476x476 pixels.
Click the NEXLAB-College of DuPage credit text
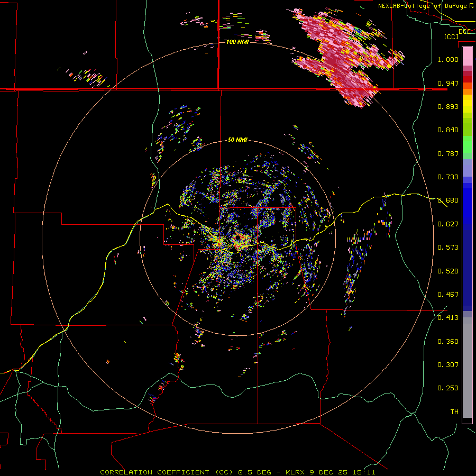(426, 6)
